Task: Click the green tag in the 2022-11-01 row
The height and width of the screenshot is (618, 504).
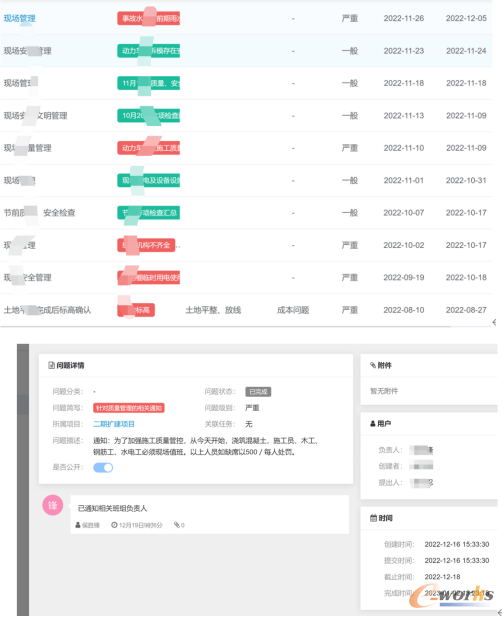Action: tap(149, 181)
